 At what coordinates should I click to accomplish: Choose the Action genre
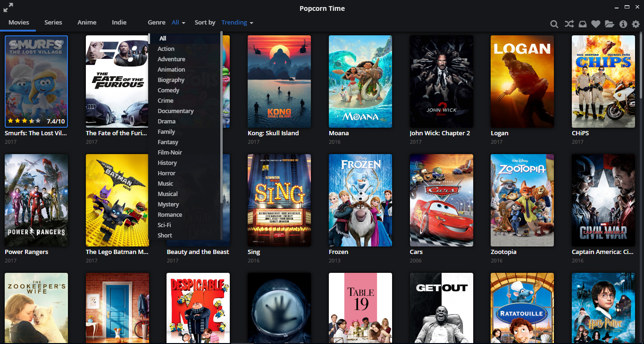185,49
